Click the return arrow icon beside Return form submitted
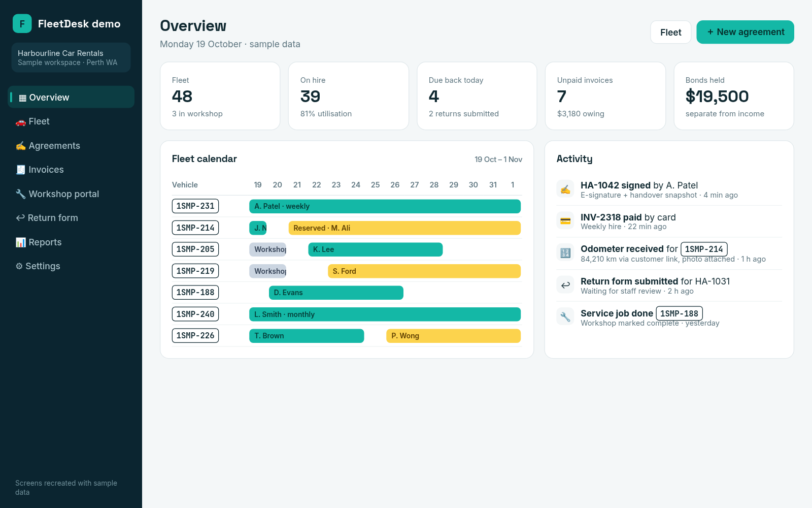The image size is (812, 508). click(565, 285)
